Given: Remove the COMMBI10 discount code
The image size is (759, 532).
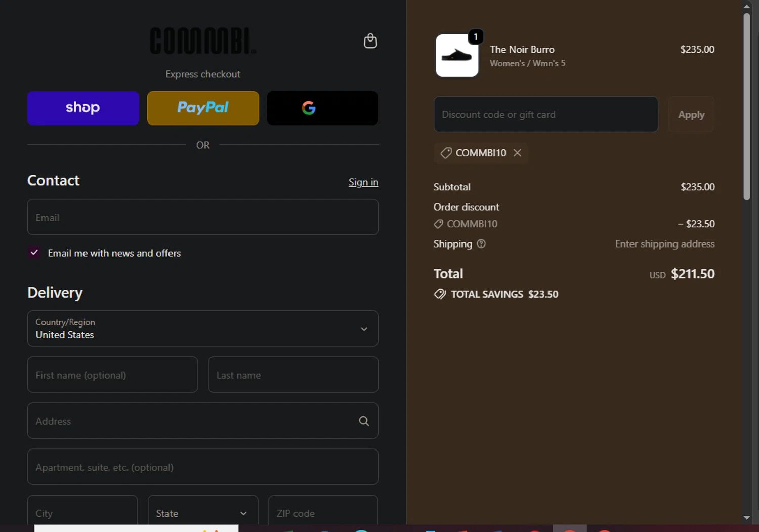Looking at the screenshot, I should [517, 153].
